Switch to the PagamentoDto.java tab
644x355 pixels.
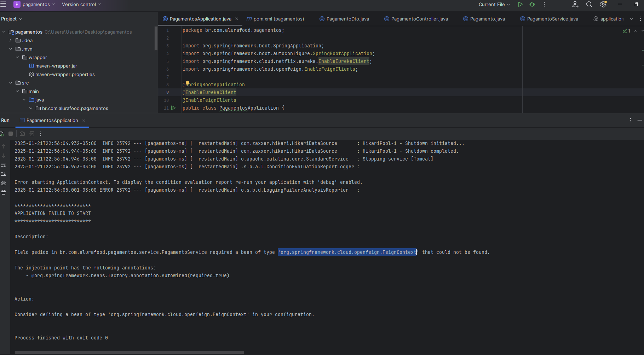click(344, 19)
